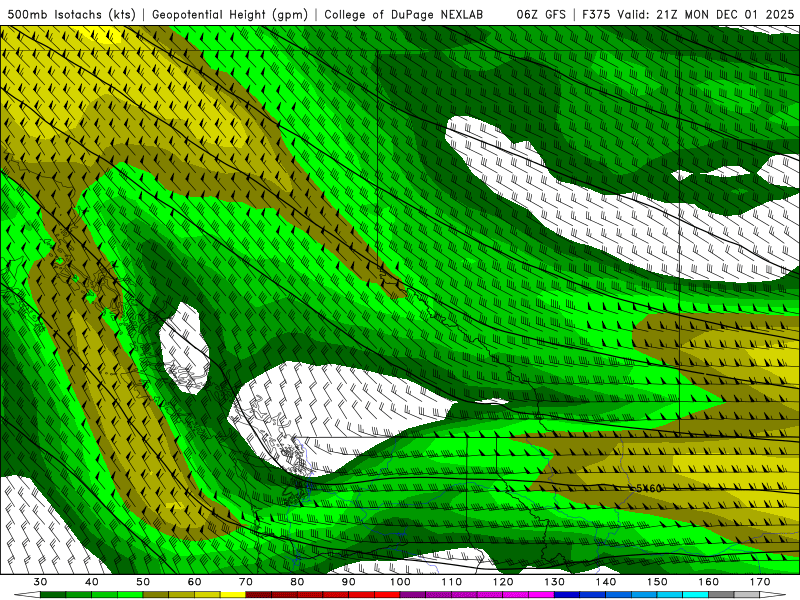The image size is (800, 600).
Task: Click the "5460" height contour label
Action: [648, 488]
